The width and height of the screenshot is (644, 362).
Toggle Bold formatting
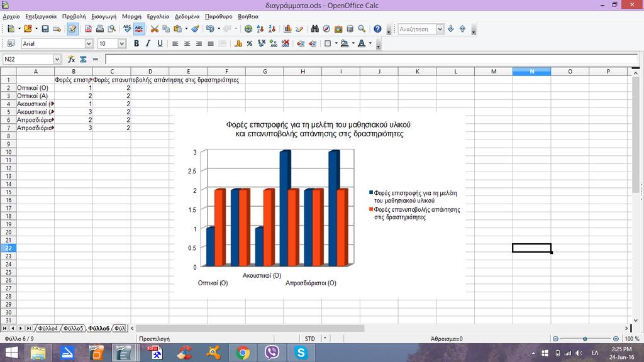click(x=136, y=43)
